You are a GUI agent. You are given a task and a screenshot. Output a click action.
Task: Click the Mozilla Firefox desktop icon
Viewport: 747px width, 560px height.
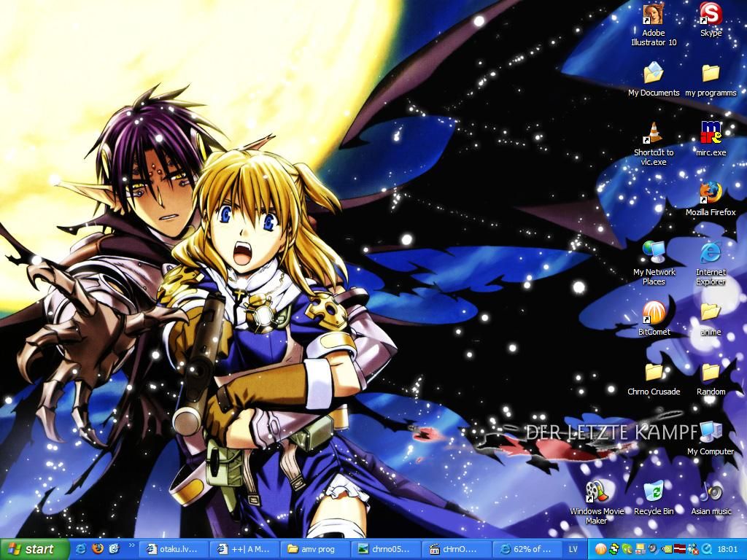point(711,199)
